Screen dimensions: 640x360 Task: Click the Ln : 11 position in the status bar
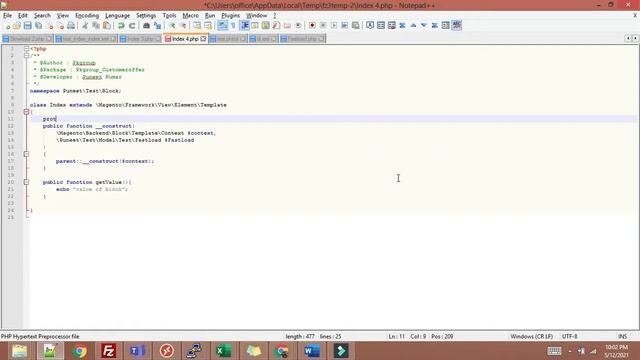pyautogui.click(x=396, y=337)
